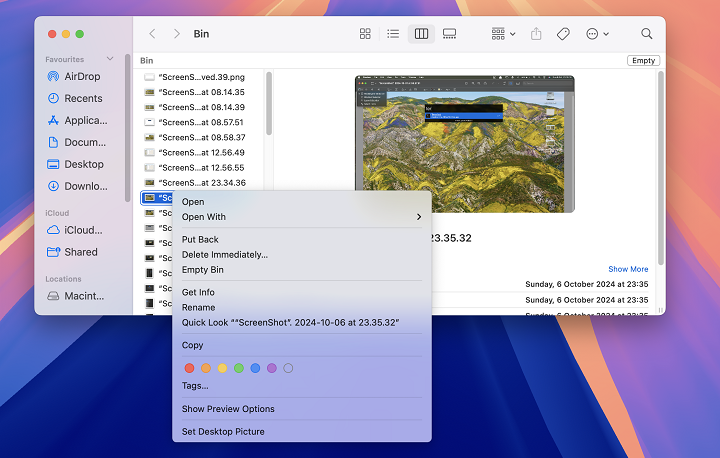Select file ending at 08.14.35
Image resolution: width=720 pixels, height=458 pixels.
(x=201, y=92)
